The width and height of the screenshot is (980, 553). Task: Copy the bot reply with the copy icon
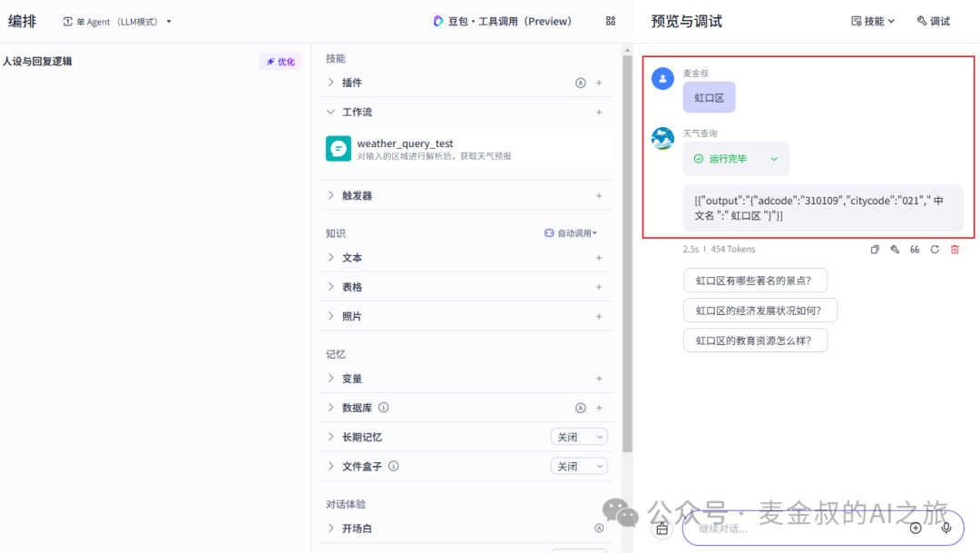(875, 250)
